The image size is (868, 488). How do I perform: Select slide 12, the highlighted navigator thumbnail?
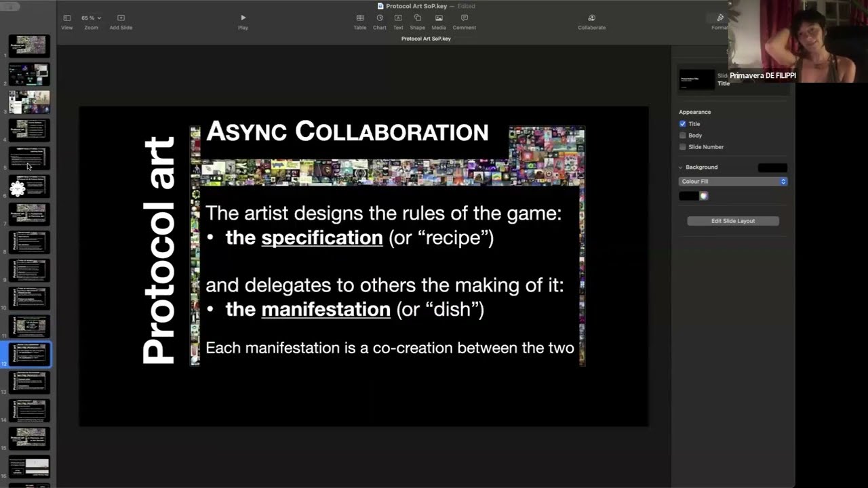[29, 354]
